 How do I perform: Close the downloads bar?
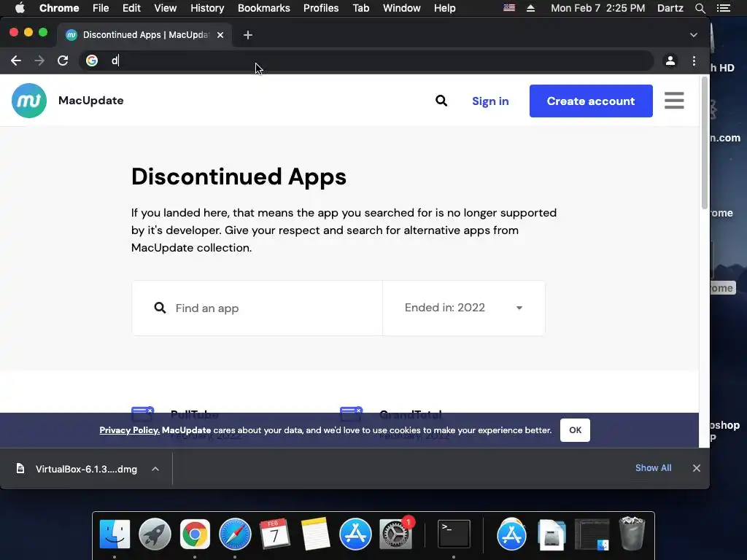pyautogui.click(x=696, y=468)
